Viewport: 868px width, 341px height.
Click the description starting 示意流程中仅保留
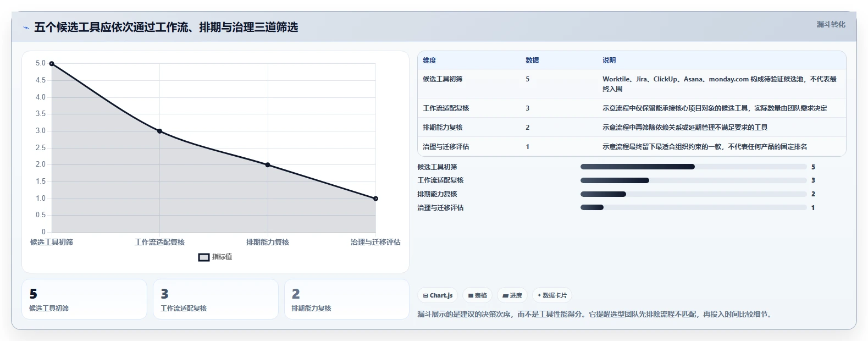tap(715, 108)
